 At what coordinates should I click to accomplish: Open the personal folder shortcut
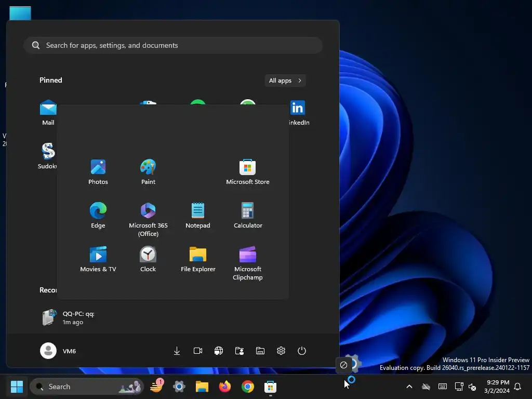[240, 351]
